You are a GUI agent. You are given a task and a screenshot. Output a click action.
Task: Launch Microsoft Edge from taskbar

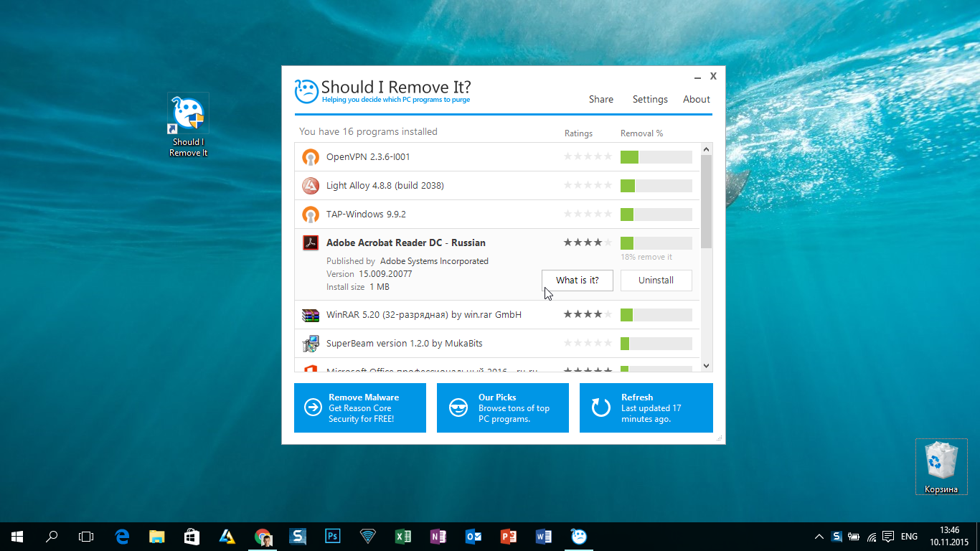[122, 537]
